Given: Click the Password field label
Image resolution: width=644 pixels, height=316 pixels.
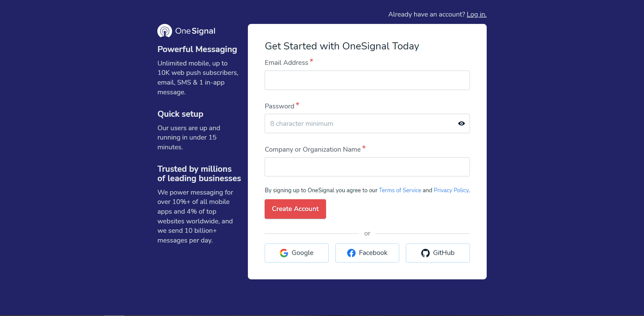Looking at the screenshot, I should [279, 106].
